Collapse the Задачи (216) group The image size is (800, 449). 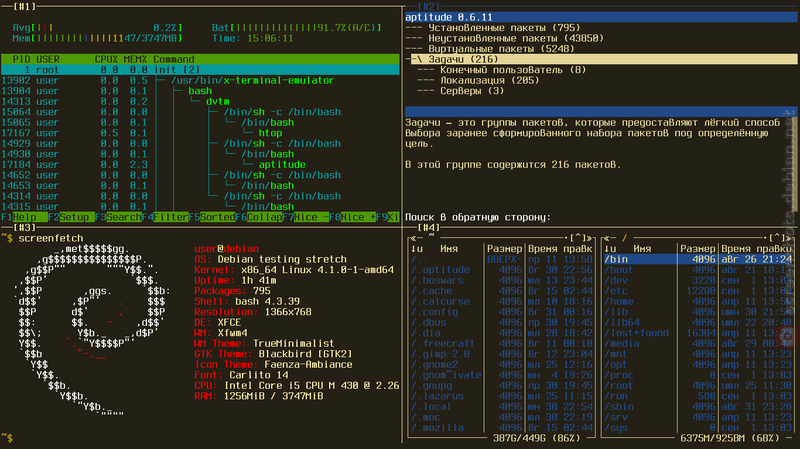tap(601, 59)
